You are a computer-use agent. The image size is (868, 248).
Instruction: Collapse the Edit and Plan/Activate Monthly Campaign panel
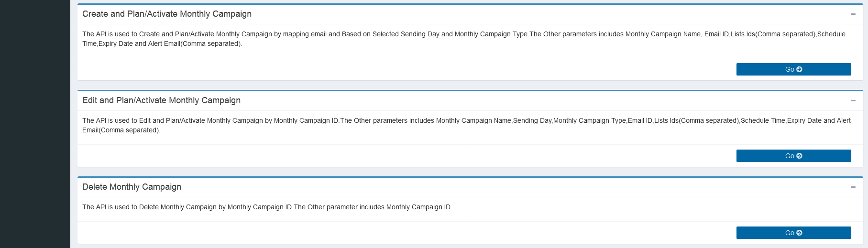pyautogui.click(x=853, y=101)
